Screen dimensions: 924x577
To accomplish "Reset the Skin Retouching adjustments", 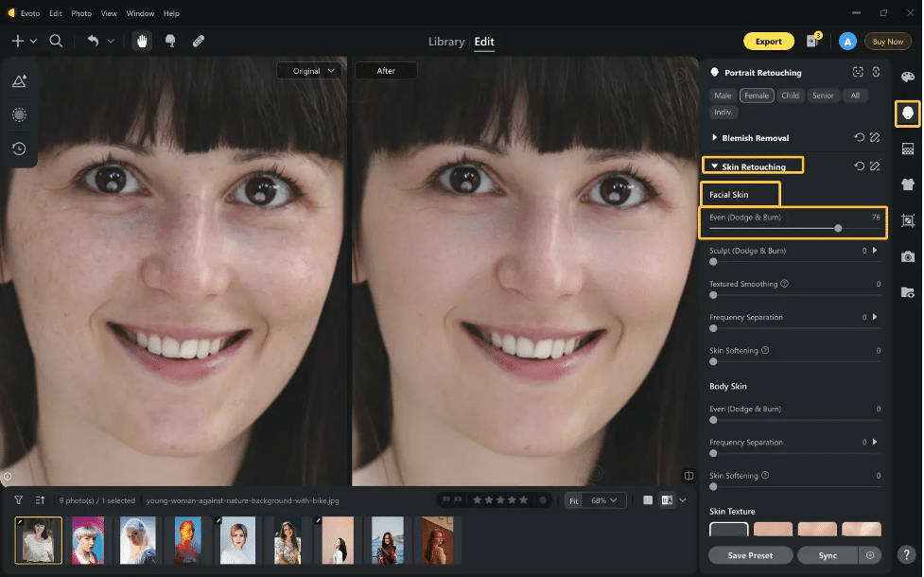I will pyautogui.click(x=860, y=165).
